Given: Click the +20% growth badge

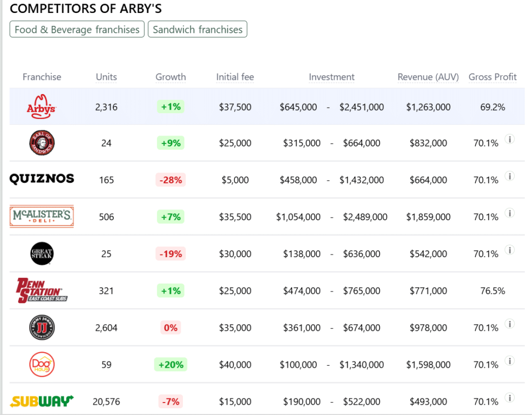Looking at the screenshot, I should pyautogui.click(x=170, y=365).
